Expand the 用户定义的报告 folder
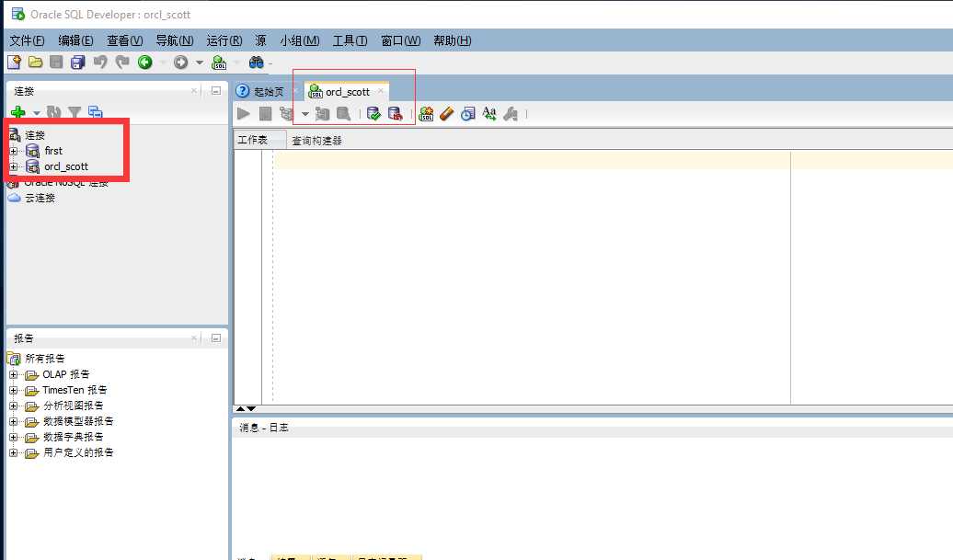The image size is (953, 560). pyautogui.click(x=14, y=453)
